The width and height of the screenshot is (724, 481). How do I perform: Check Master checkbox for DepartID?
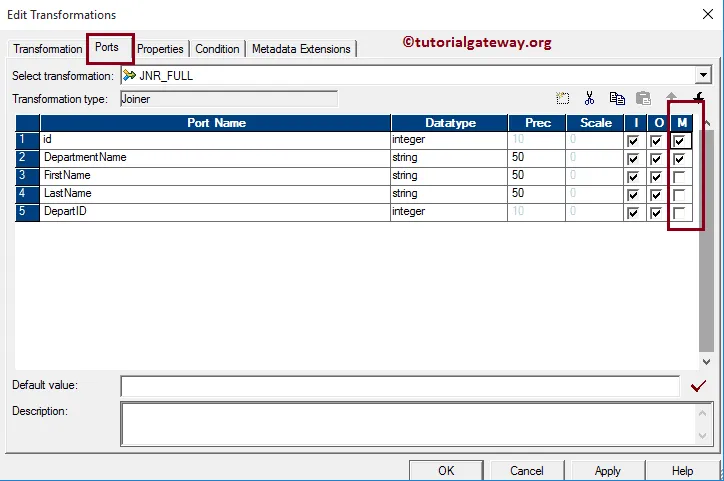click(x=679, y=213)
